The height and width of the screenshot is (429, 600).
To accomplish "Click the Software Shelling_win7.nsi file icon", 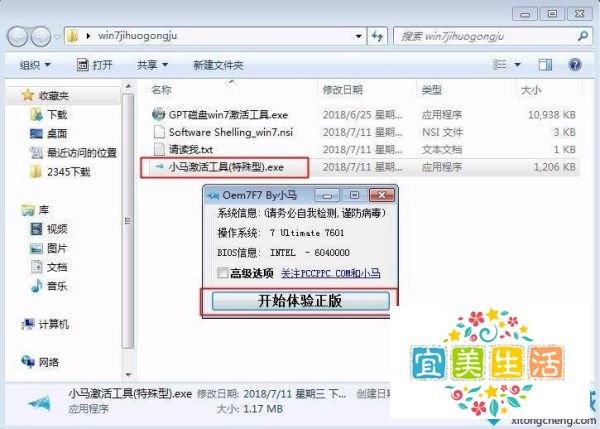I will tap(159, 132).
